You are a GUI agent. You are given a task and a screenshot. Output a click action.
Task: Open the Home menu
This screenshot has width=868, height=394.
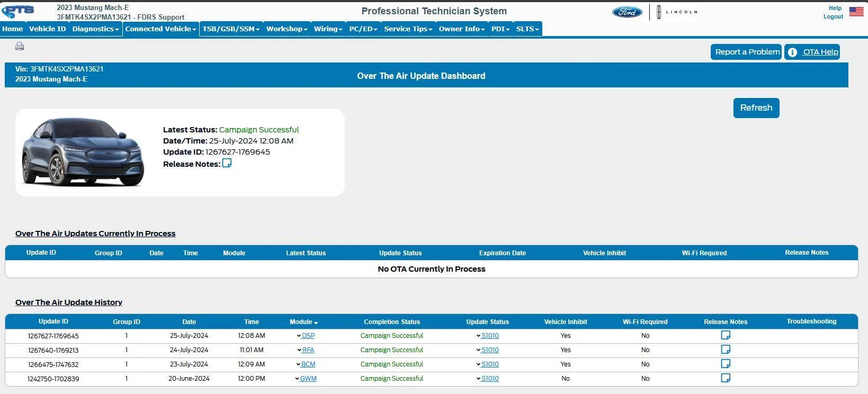tap(13, 29)
